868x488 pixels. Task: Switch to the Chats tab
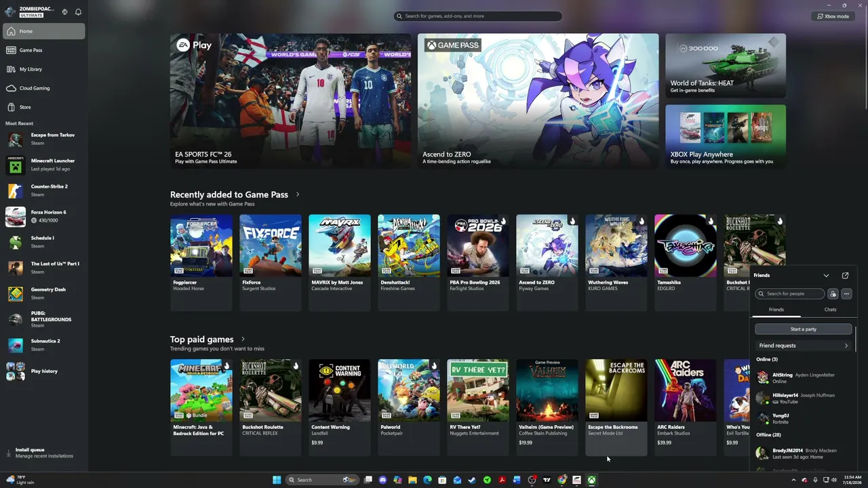830,310
